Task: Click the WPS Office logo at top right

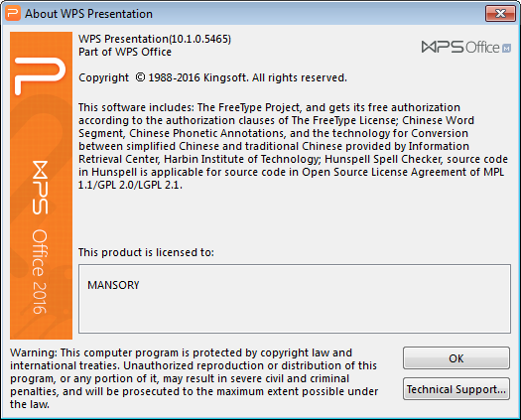Action: pyautogui.click(x=465, y=47)
